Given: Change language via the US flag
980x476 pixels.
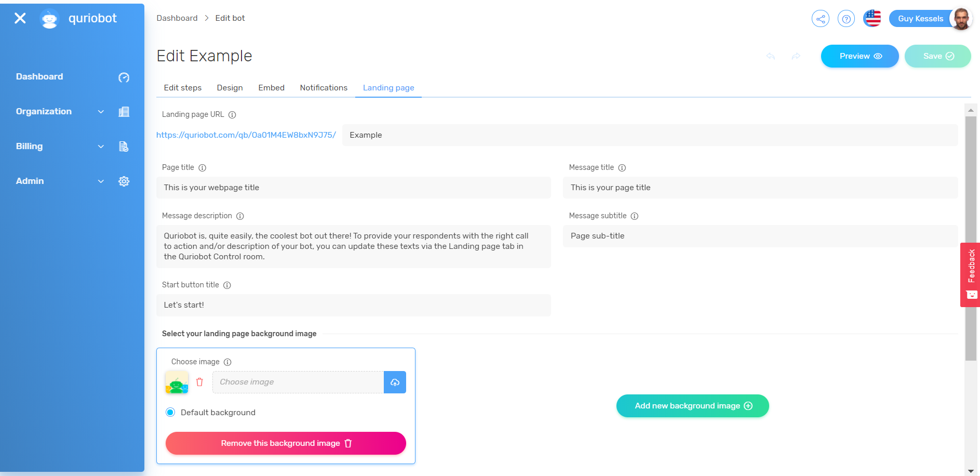Looking at the screenshot, I should click(872, 18).
